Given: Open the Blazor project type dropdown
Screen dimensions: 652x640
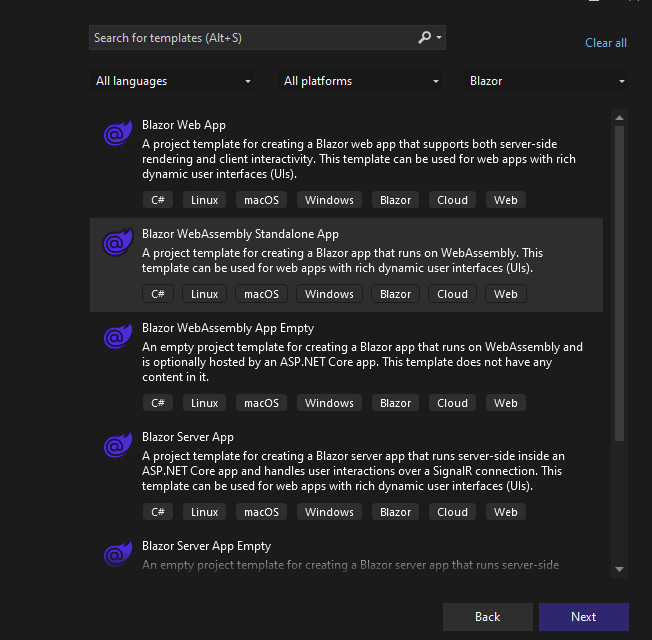Looking at the screenshot, I should [x=548, y=81].
